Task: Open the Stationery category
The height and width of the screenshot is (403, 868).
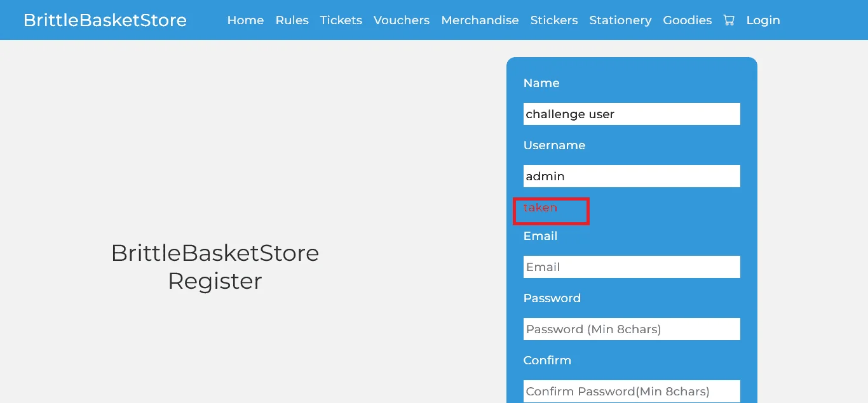Action: 620,20
